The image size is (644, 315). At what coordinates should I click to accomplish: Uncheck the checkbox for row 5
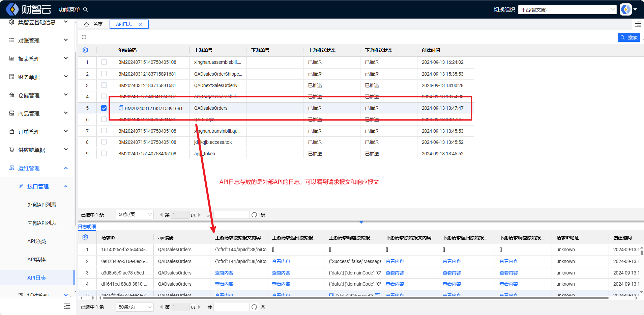tap(104, 108)
